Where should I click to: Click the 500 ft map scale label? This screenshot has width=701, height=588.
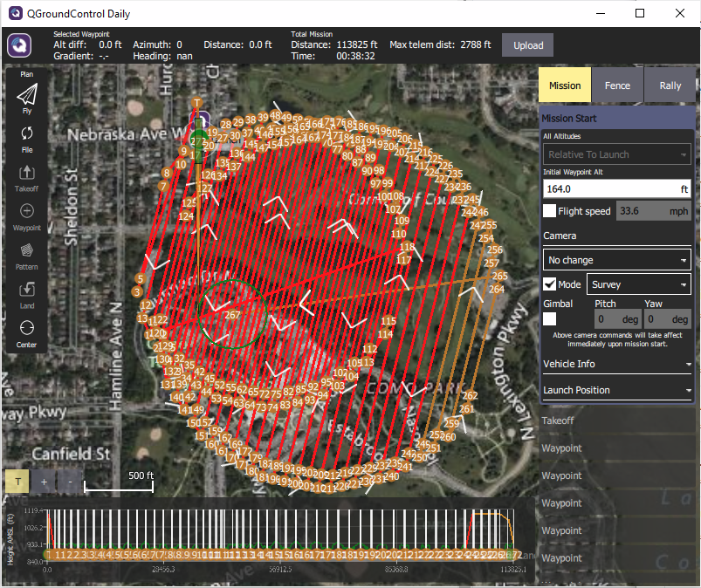pos(141,475)
